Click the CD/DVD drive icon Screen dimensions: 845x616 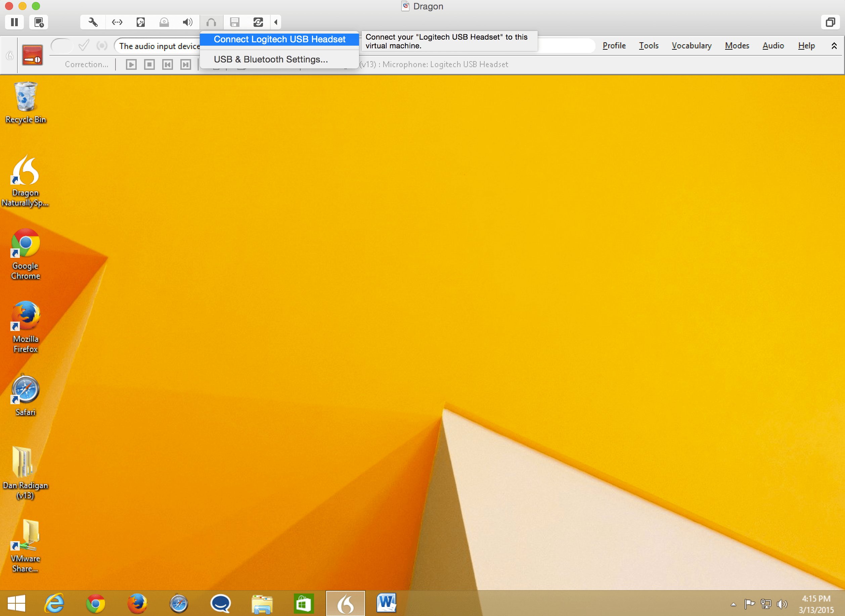point(164,22)
